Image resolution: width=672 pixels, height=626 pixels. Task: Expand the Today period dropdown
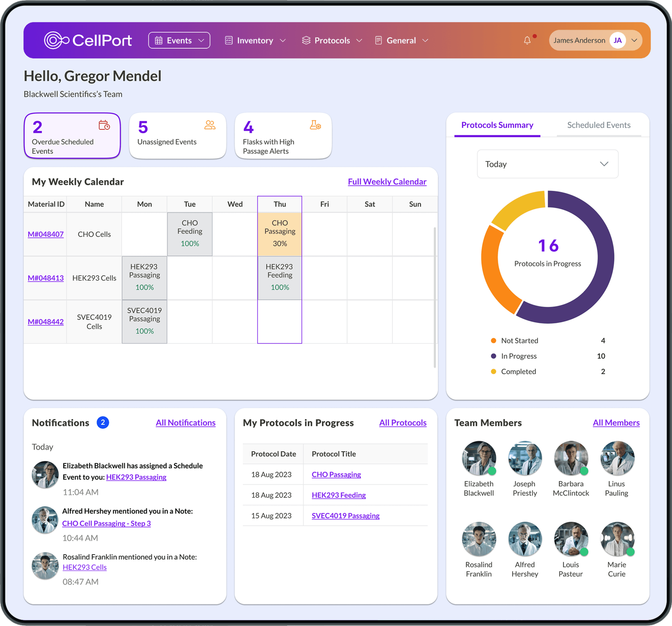pos(547,164)
